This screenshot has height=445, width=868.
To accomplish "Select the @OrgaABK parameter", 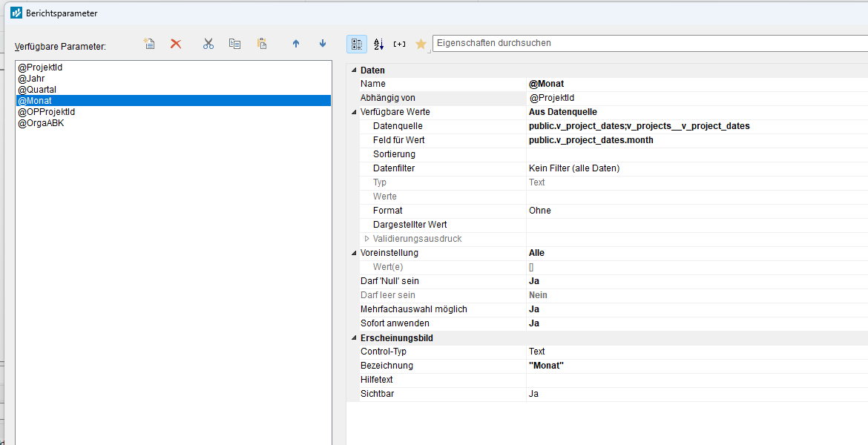I will 41,123.
